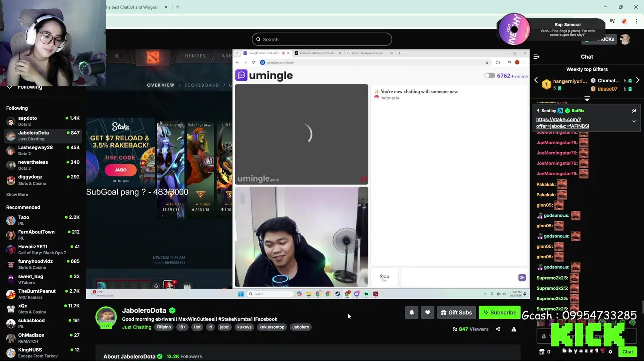Viewport: 644px width, 362px height.
Task: Open streamed Windows Start button
Action: click(240, 294)
